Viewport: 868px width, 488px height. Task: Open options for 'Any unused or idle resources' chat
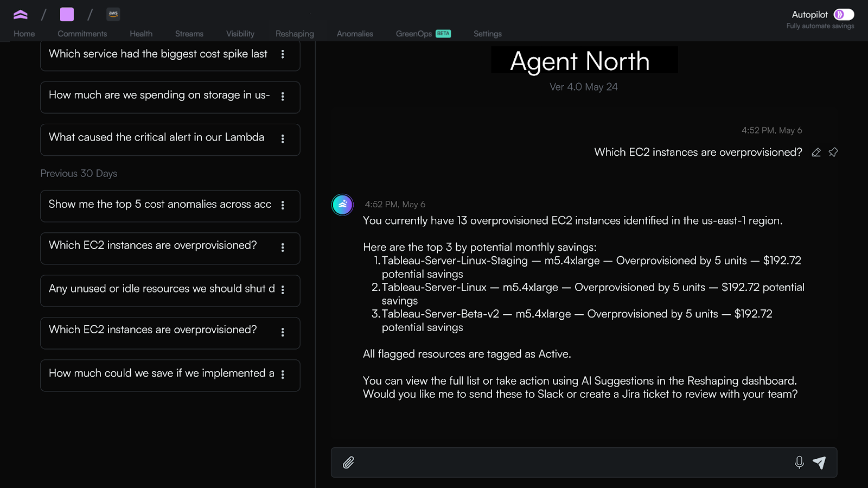point(283,290)
